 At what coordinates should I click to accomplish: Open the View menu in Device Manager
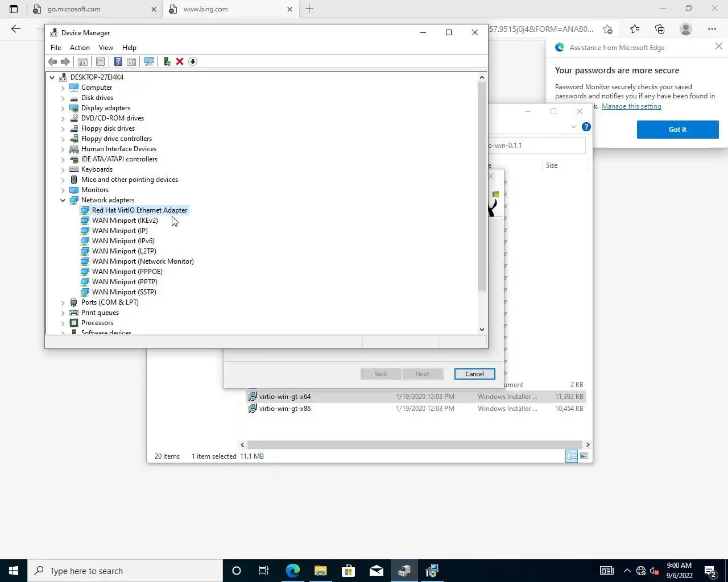point(106,48)
